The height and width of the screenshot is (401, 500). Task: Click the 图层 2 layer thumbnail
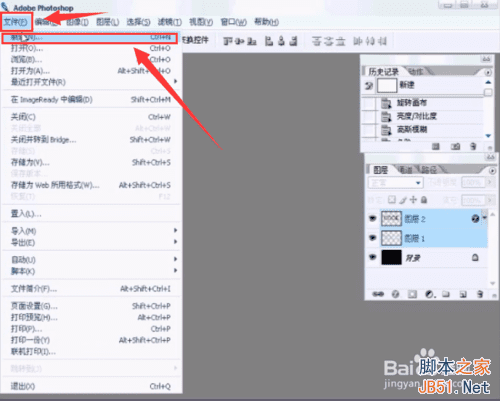[391, 218]
